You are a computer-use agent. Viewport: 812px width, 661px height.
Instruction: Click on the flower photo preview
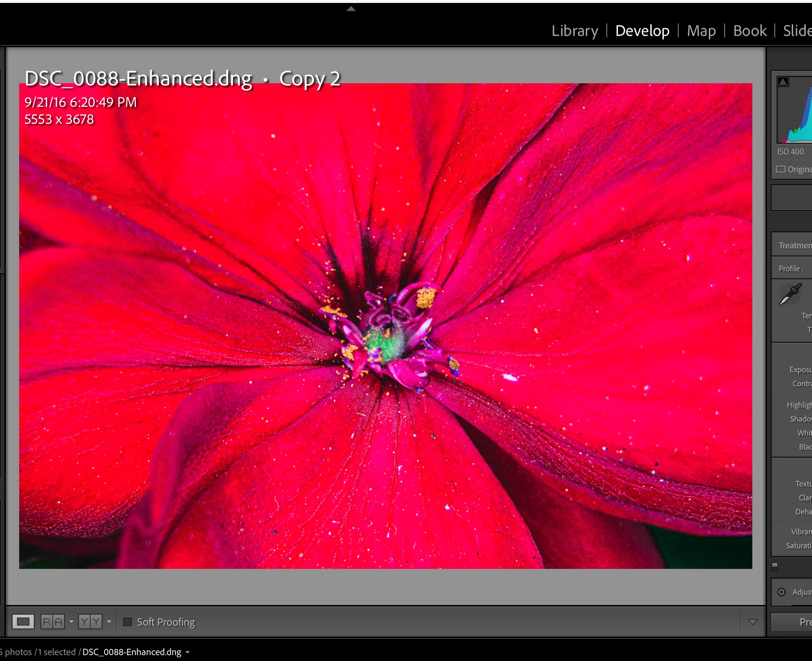click(x=385, y=326)
